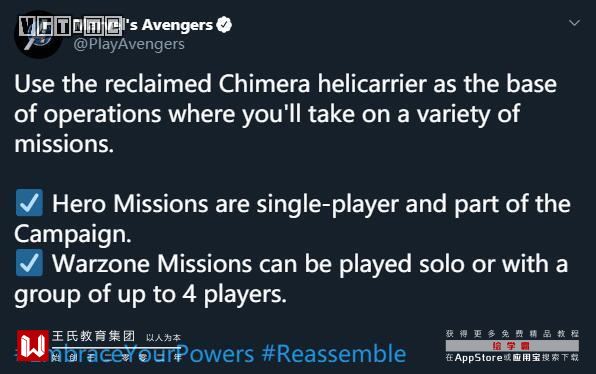This screenshot has width=596, height=374.
Task: Click the checkmark beside Warzone Missions
Action: 29,263
